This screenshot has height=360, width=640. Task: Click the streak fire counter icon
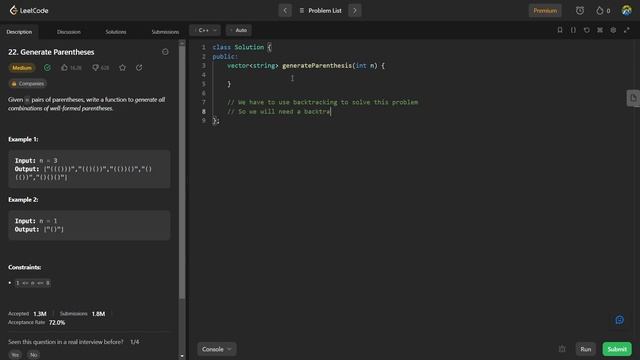click(603, 11)
